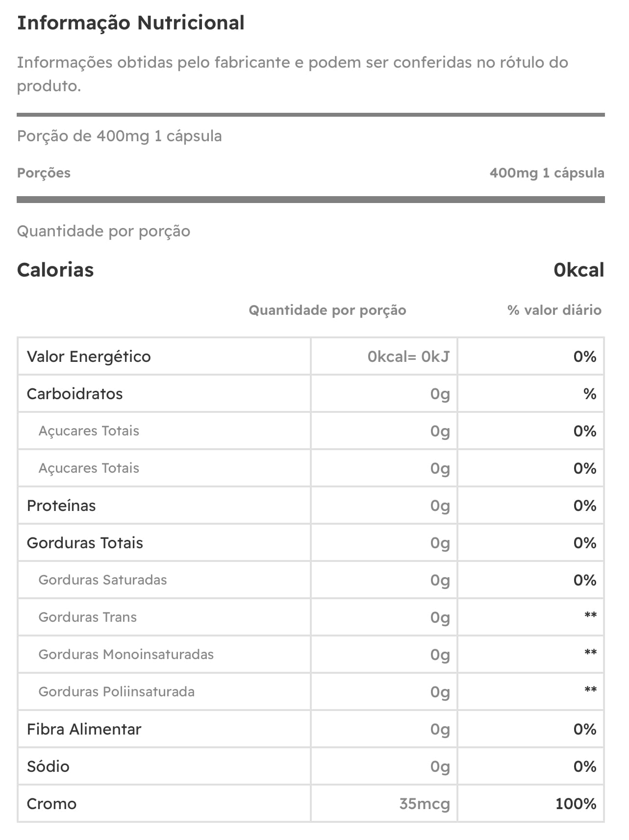Select the Gorduras Totais row label
Viewport: 629px width, 840px height.
coord(85,543)
